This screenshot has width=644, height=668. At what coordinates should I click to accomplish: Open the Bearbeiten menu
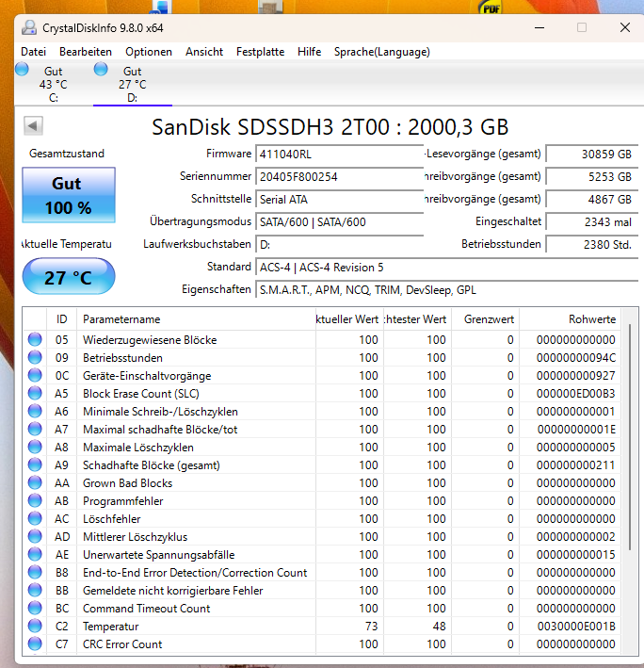coord(86,52)
